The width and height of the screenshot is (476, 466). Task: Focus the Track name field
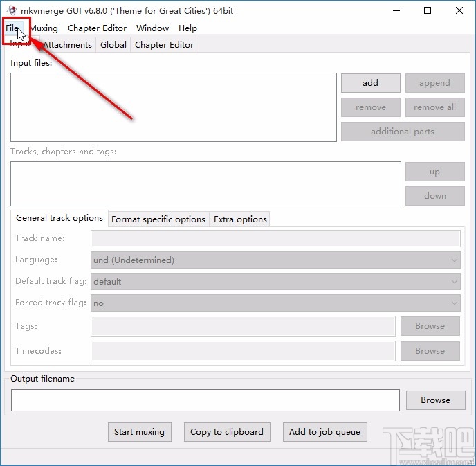coord(275,238)
